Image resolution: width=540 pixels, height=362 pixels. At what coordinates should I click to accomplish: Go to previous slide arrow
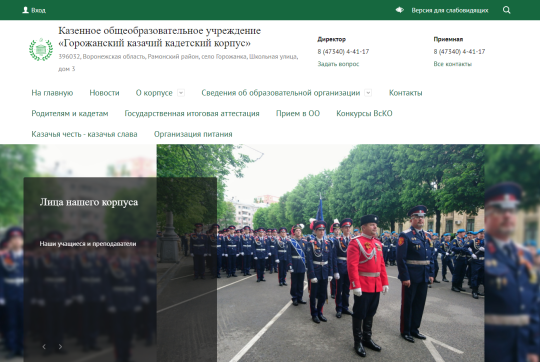[x=44, y=347]
